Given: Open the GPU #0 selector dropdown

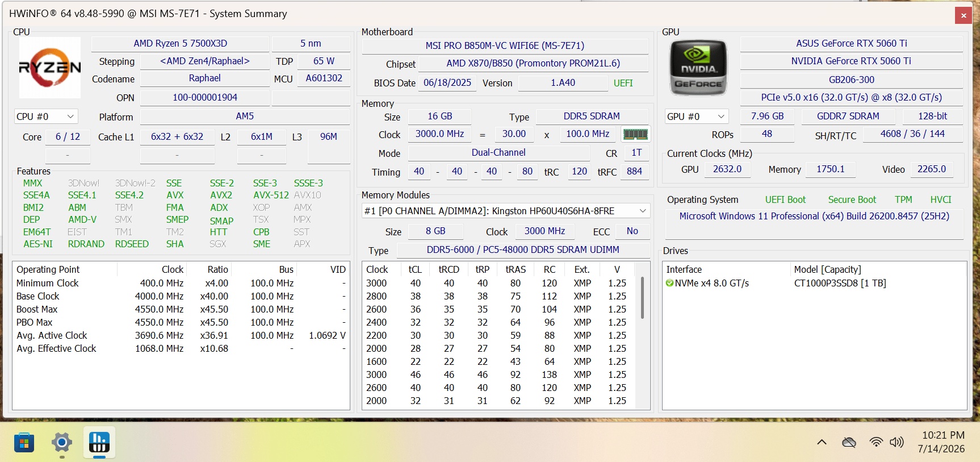Looking at the screenshot, I should [696, 116].
